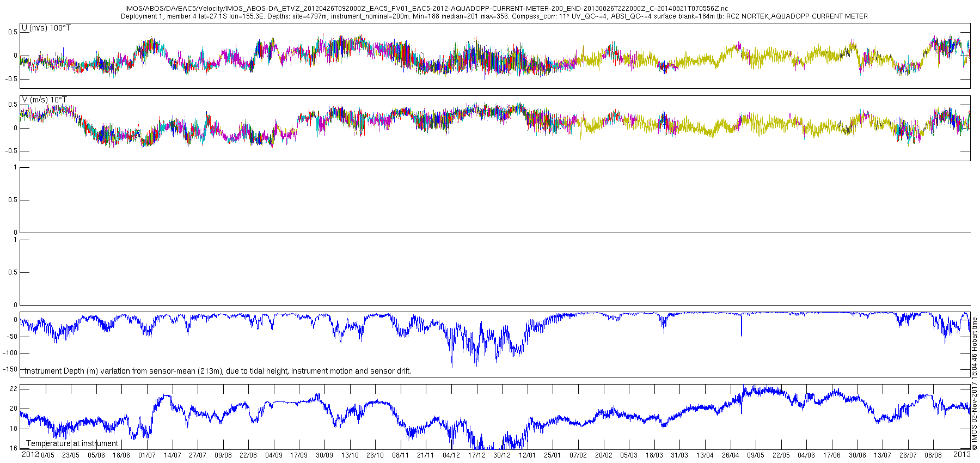
Task: Click the '2013' year label on the time axis
Action: coord(962,454)
